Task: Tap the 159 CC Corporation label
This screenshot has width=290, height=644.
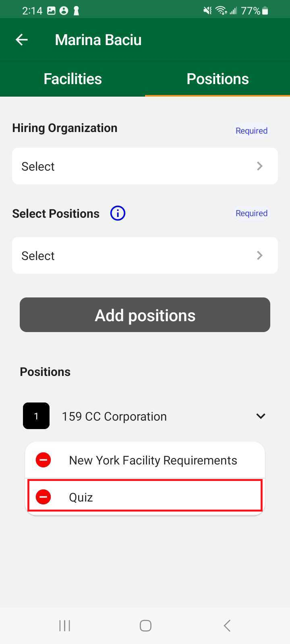Action: point(114,416)
